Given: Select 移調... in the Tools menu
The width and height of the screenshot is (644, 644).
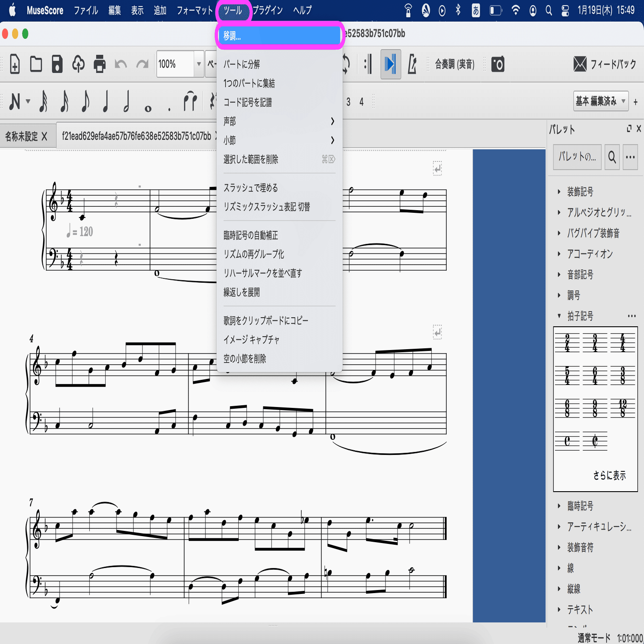Looking at the screenshot, I should [279, 36].
